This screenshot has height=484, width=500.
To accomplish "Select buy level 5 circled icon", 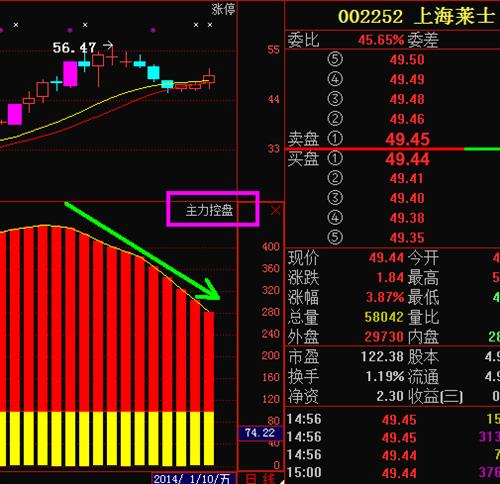I will coord(335,237).
